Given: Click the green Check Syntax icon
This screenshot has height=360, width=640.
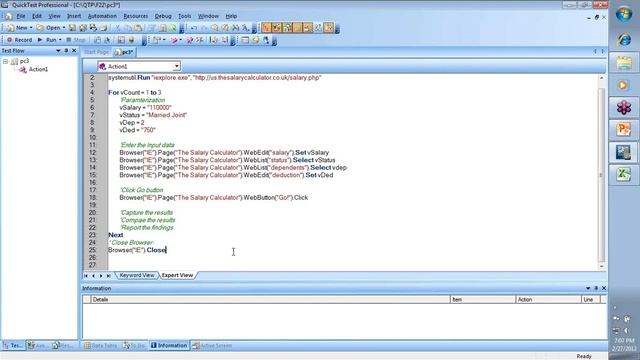Looking at the screenshot, I should pyautogui.click(x=173, y=28).
